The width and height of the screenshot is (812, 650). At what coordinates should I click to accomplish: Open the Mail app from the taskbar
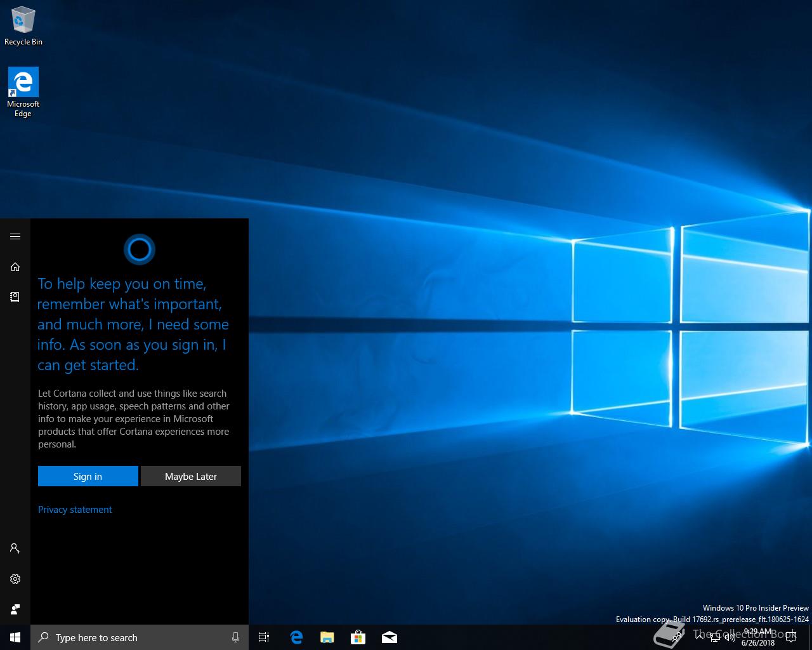(389, 637)
